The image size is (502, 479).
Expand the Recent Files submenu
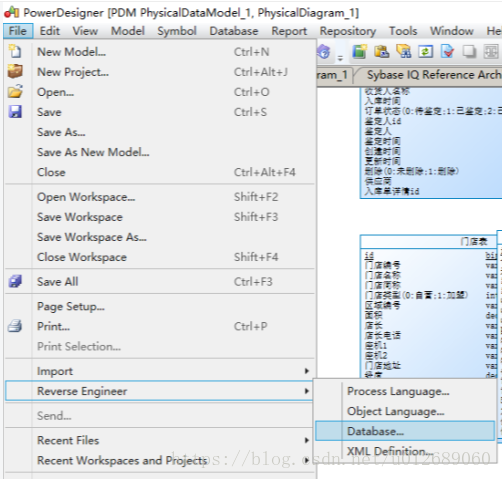(x=160, y=440)
